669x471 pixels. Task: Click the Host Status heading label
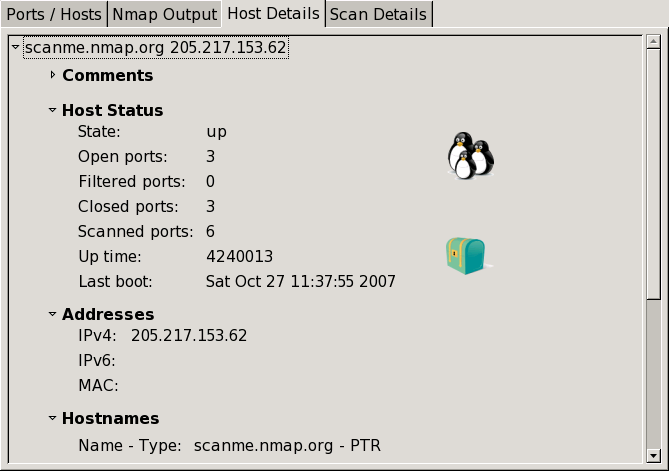(112, 110)
